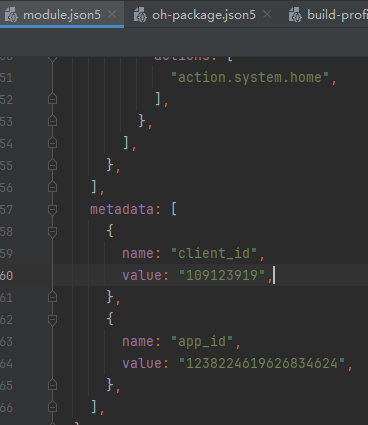The width and height of the screenshot is (368, 425).
Task: Click the build-profile file icon in tab
Action: (295, 15)
